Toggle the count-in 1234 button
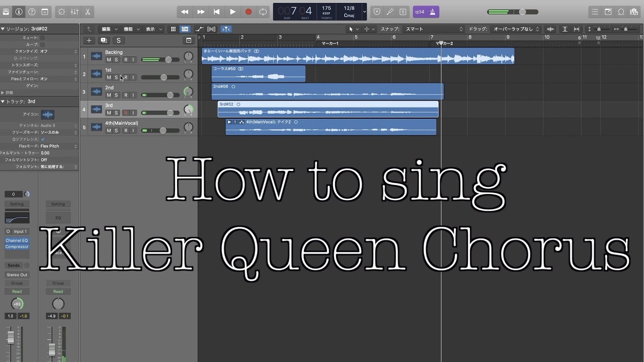The width and height of the screenshot is (644, 362). 419,12
